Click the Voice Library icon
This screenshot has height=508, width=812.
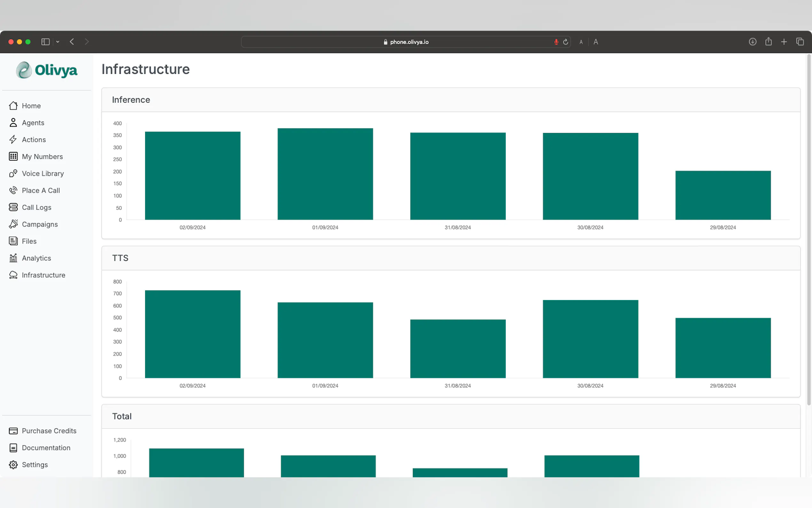pos(13,173)
